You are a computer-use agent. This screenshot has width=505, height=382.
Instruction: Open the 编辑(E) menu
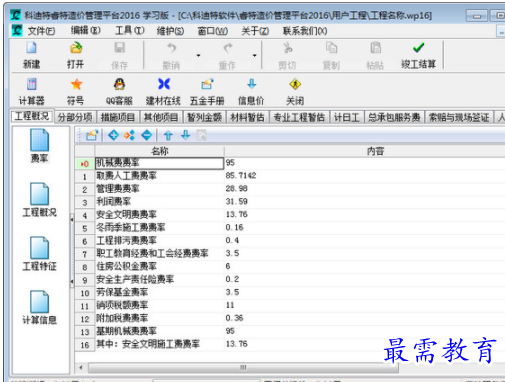click(x=85, y=31)
